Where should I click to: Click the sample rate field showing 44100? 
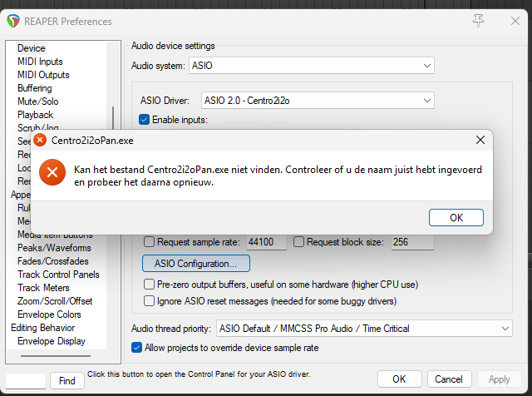[x=266, y=242]
